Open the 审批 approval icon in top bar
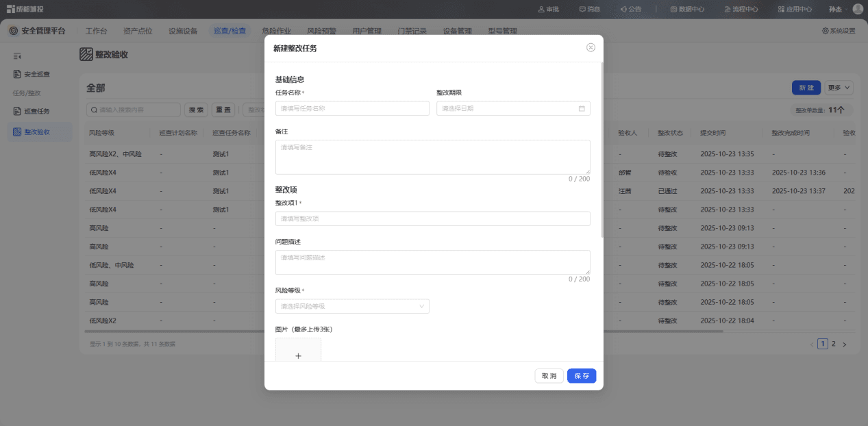868x426 pixels. point(541,10)
